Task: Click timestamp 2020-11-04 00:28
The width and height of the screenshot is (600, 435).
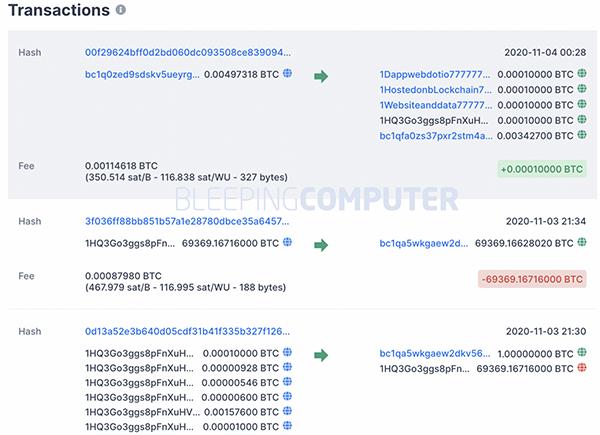Action: point(545,52)
